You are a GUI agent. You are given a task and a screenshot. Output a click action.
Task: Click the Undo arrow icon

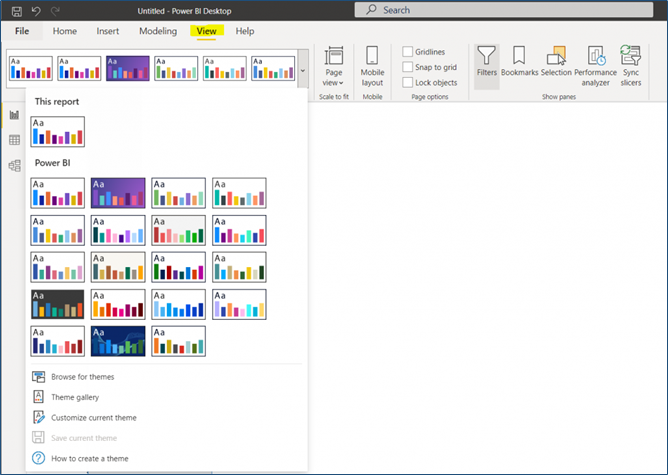[36, 11]
